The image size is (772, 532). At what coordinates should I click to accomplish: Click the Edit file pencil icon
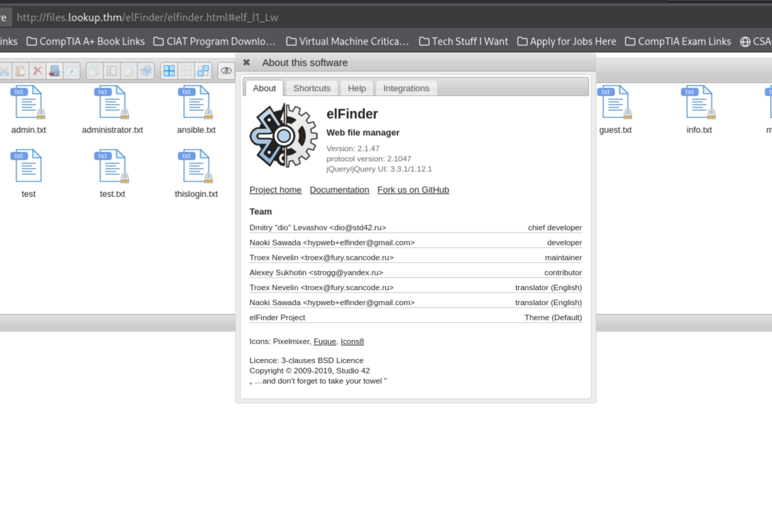129,71
